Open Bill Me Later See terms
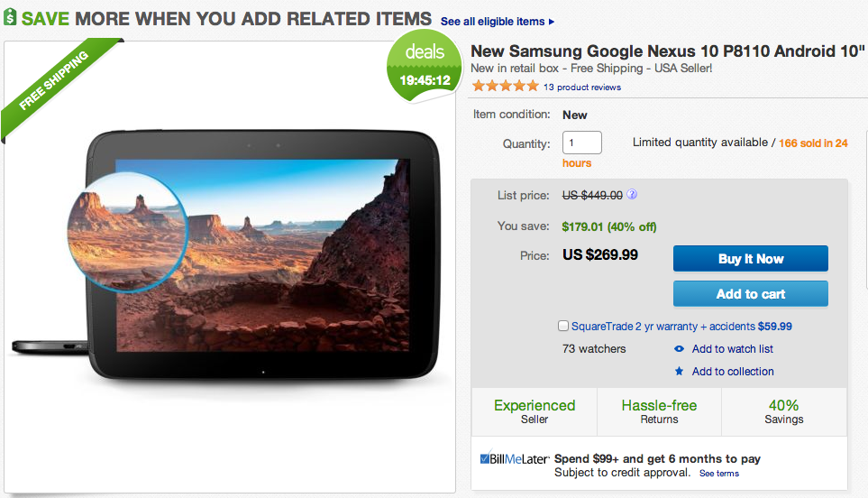Image resolution: width=868 pixels, height=498 pixels. 719,473
